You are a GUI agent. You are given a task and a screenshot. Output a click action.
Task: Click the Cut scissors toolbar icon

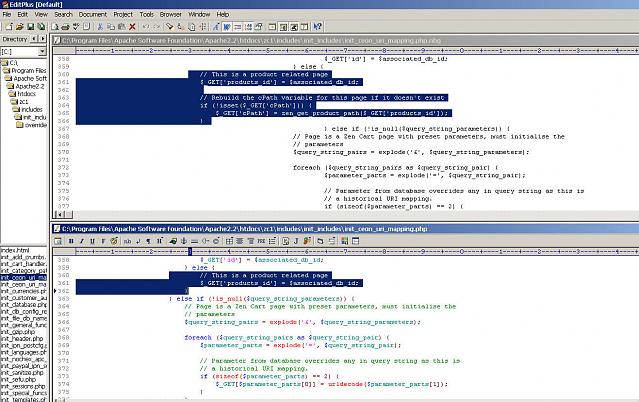click(100, 27)
